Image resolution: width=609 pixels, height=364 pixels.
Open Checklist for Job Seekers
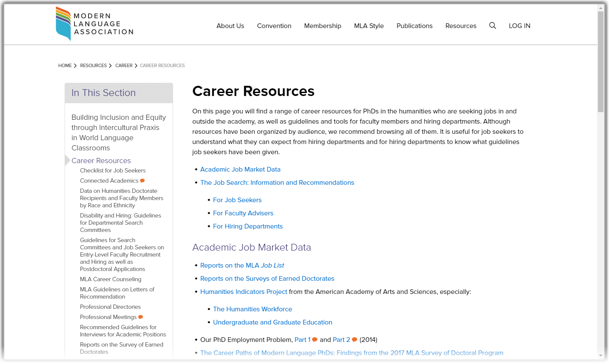coord(113,171)
